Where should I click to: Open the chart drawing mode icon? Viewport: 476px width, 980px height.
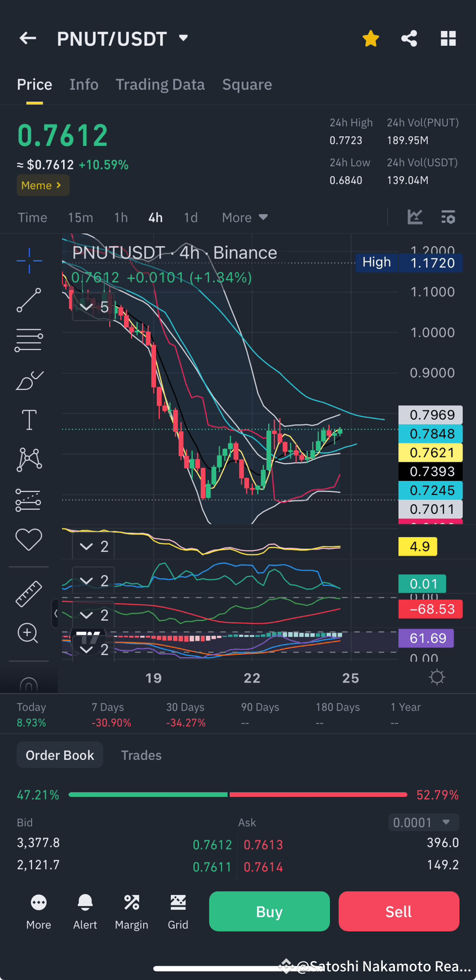click(x=415, y=217)
